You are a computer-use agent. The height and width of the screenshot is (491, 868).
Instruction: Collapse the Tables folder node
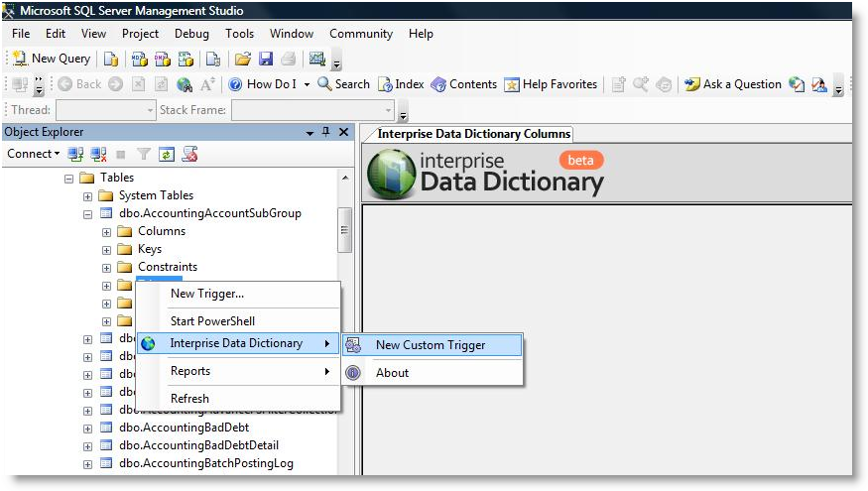coord(69,179)
